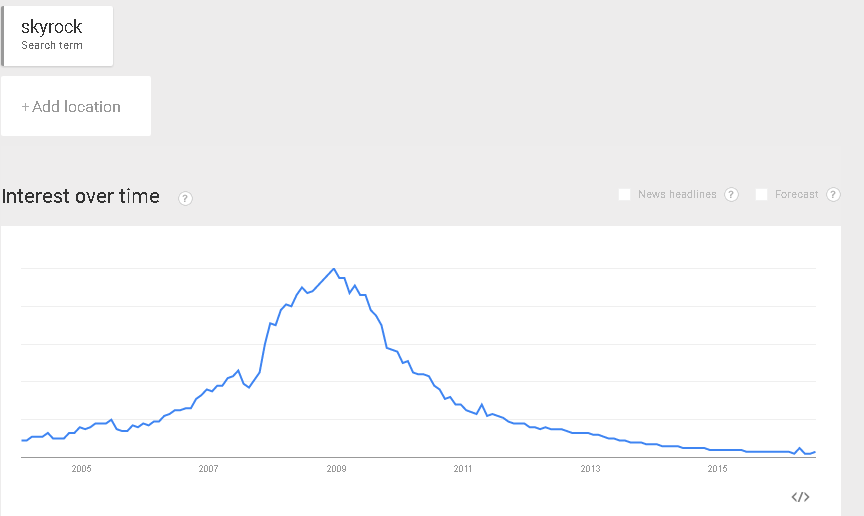
Task: Click the 2013 label on time axis
Action: tap(590, 469)
